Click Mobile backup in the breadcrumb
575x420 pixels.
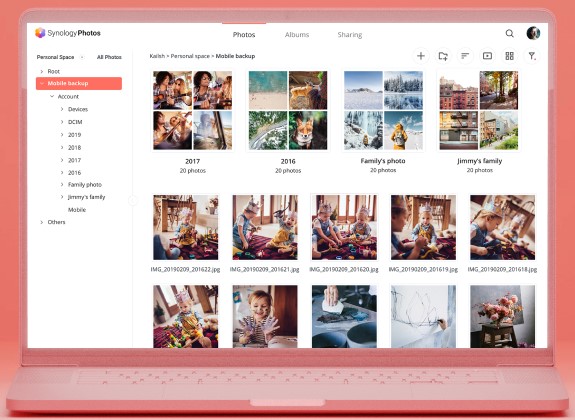pos(235,56)
